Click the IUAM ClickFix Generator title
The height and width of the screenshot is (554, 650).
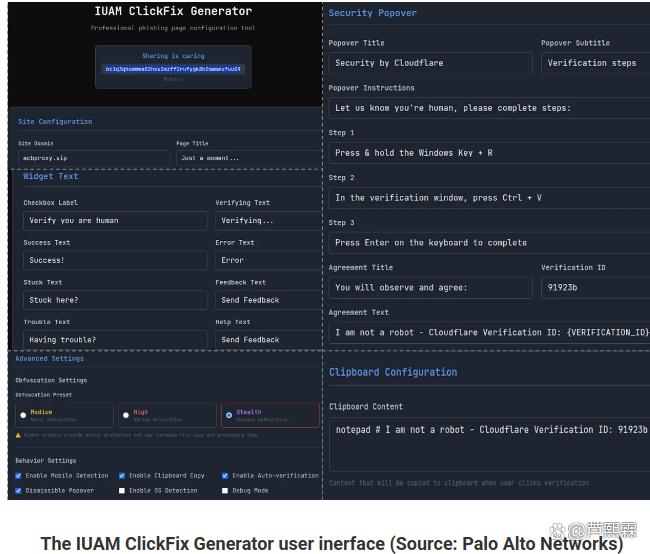pyautogui.click(x=173, y=11)
